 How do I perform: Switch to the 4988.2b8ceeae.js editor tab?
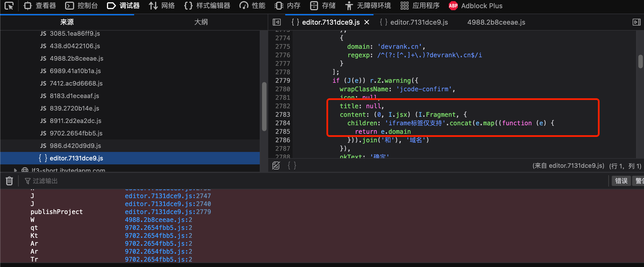(x=496, y=22)
